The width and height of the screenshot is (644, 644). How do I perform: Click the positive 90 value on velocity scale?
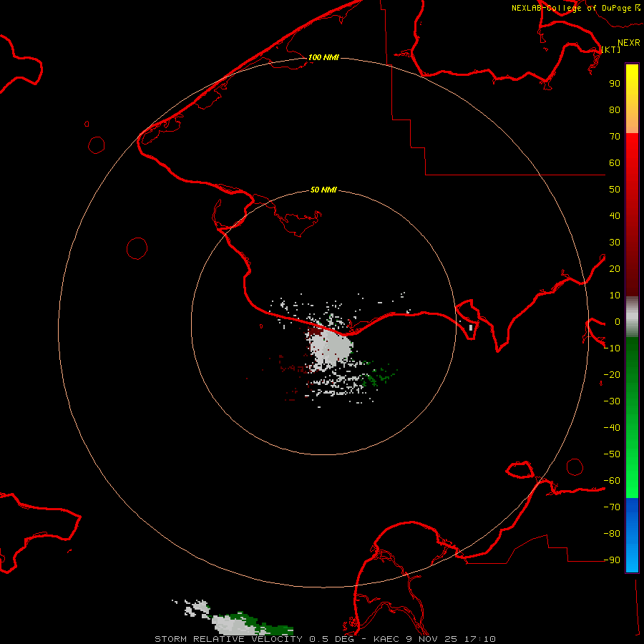point(615,84)
